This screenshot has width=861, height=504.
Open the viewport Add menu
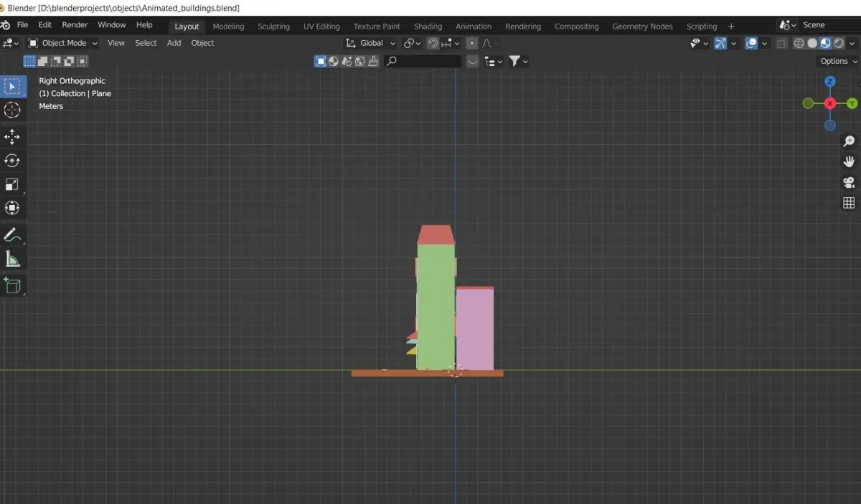[x=174, y=43]
